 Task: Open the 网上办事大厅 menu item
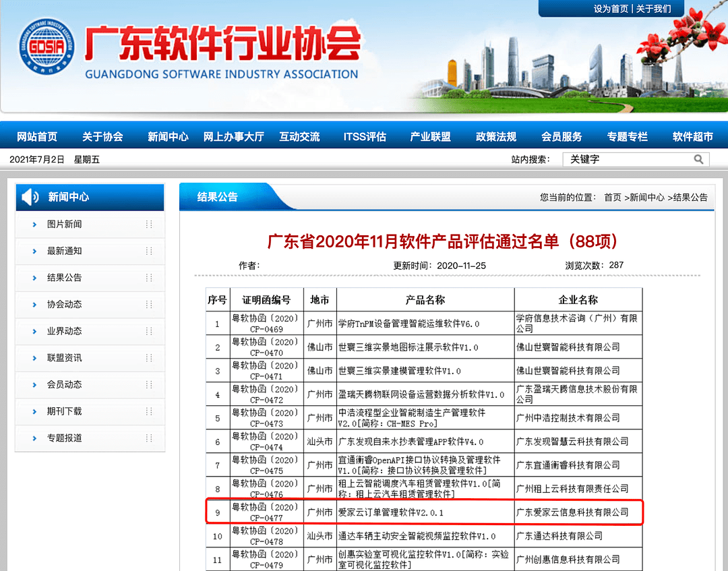click(x=234, y=137)
